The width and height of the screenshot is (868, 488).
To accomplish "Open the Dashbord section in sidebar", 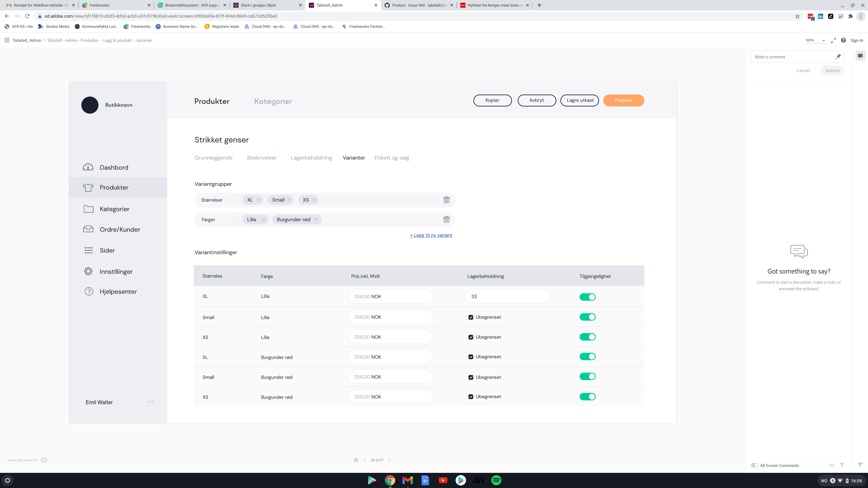I will [88, 167].
